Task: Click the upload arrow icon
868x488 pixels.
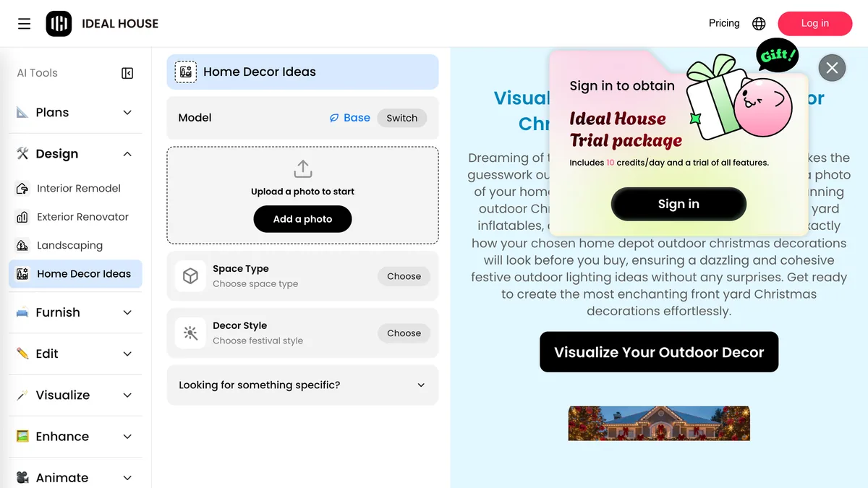Action: [302, 169]
